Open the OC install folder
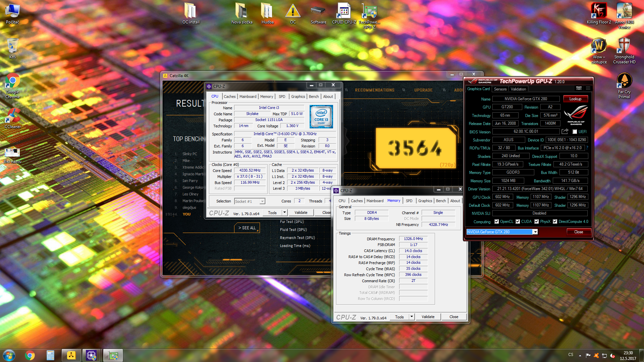 point(191,14)
